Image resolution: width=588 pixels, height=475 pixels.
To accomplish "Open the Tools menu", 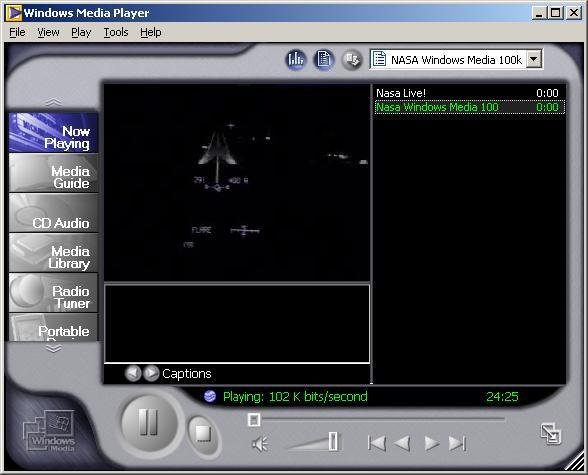I will coord(116,32).
